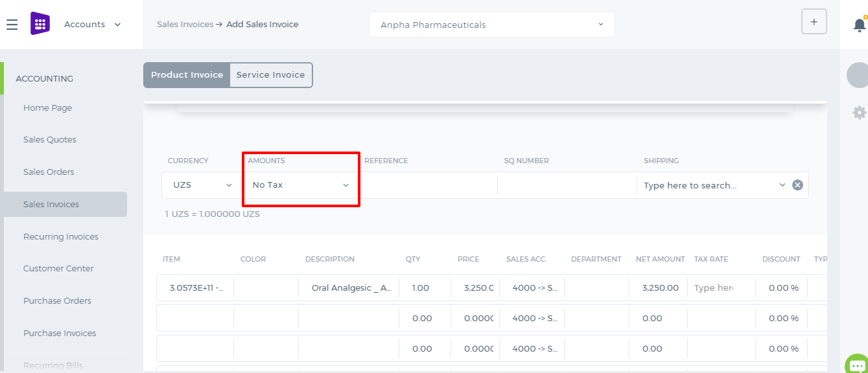Open the Anpha Pharmaceuticals company dropdown
868x373 pixels.
[x=492, y=25]
